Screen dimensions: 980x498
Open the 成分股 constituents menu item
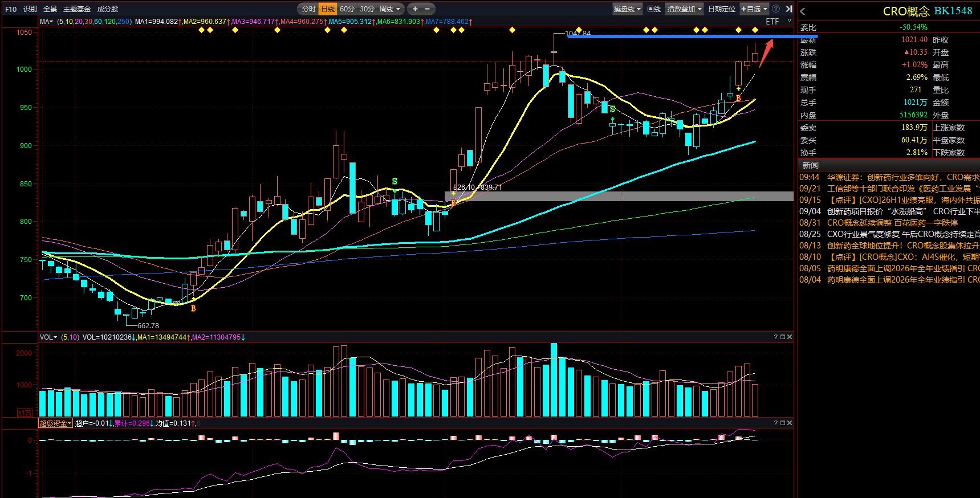click(x=108, y=9)
